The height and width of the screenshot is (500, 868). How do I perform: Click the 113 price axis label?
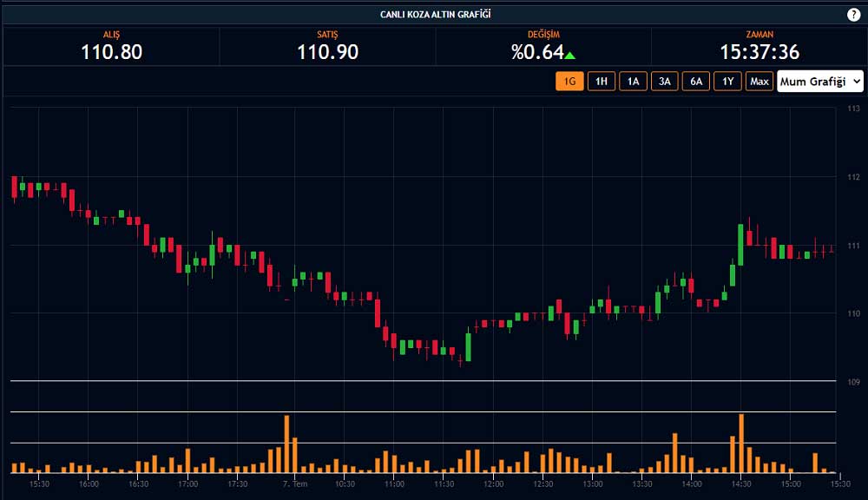point(853,109)
